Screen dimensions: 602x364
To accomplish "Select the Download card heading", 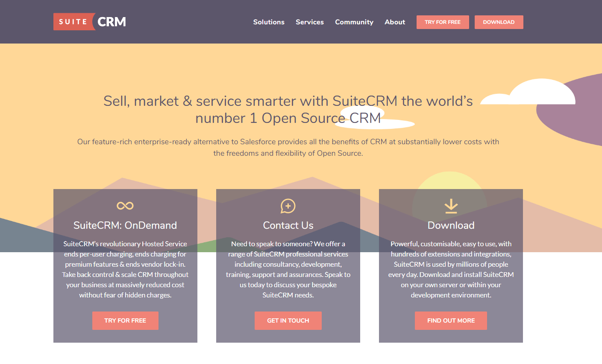I will click(x=451, y=225).
